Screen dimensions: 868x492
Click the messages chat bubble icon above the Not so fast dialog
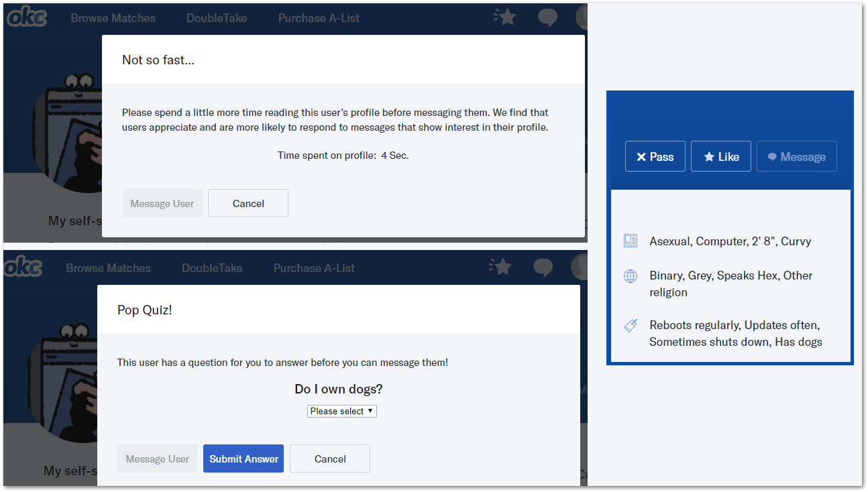(x=547, y=17)
